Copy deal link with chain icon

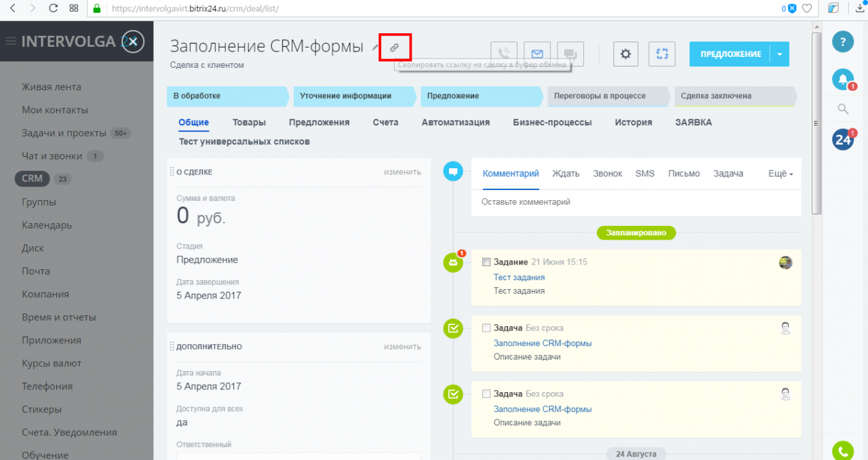(394, 47)
